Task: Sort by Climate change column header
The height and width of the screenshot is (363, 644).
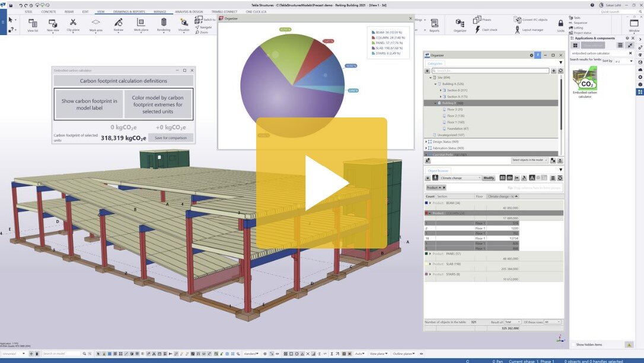Action: point(503,196)
